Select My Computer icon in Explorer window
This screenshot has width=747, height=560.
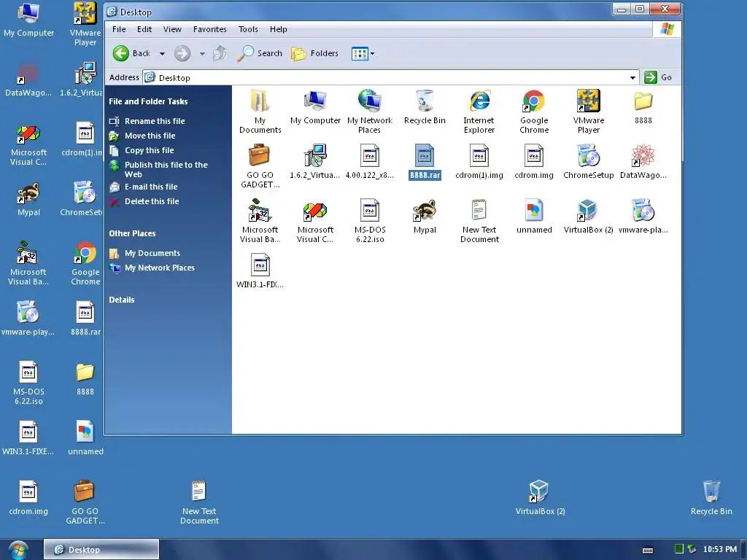point(315,106)
